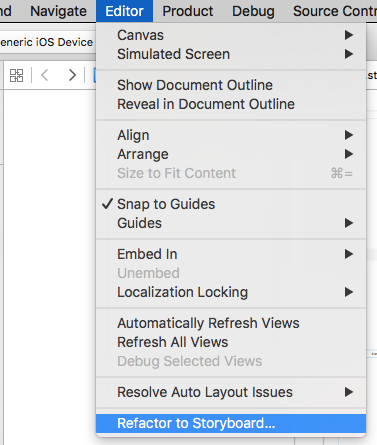Select Reveal in Document Outline
The image size is (377, 445).
(x=231, y=104)
